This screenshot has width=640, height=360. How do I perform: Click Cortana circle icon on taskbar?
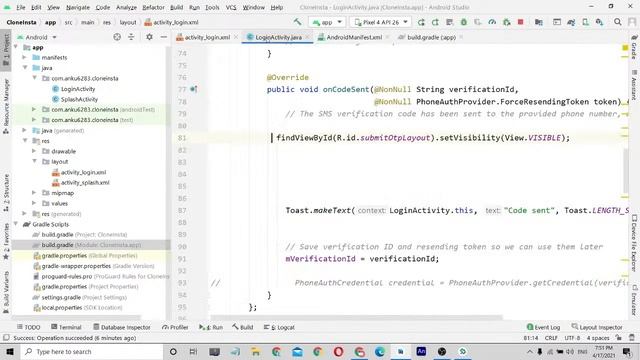pos(173,351)
